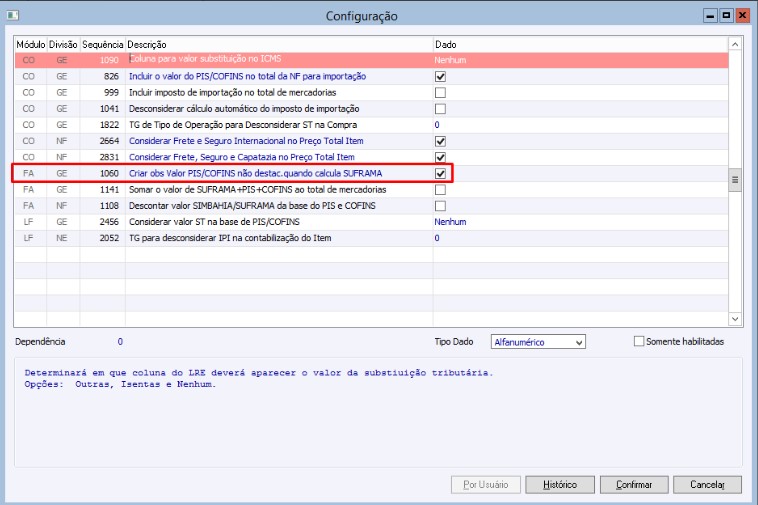Click the Dependência value 0
The image size is (758, 505).
[120, 342]
